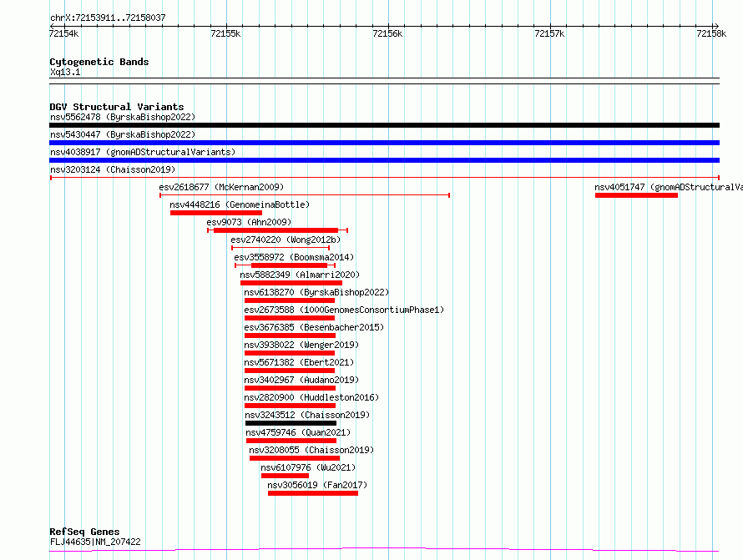
Task: Open the esv2673588 1000GenomesConsortiumPhase1 entry
Action: coord(290,318)
